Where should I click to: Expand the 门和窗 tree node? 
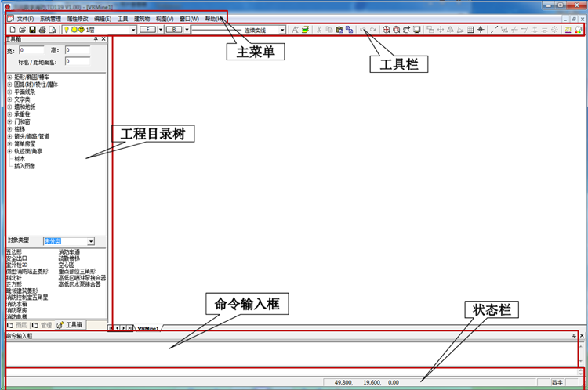[9, 121]
